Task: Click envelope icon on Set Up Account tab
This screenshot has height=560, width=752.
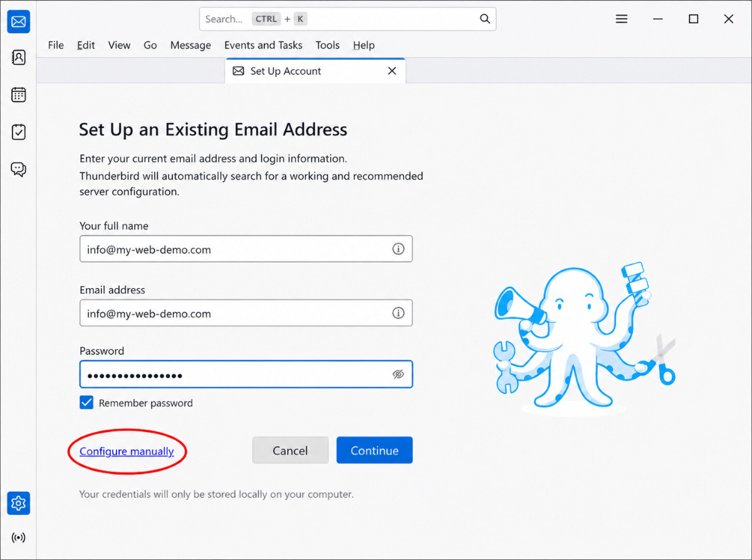Action: (x=238, y=71)
